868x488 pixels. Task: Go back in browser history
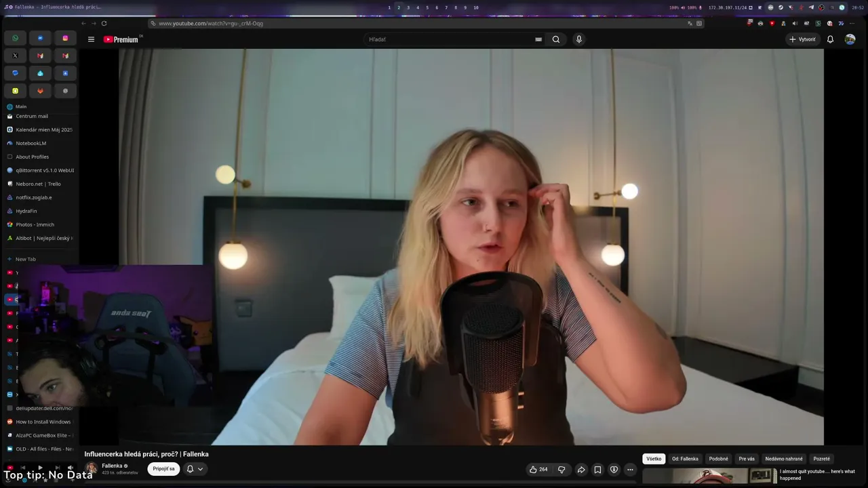click(x=83, y=23)
